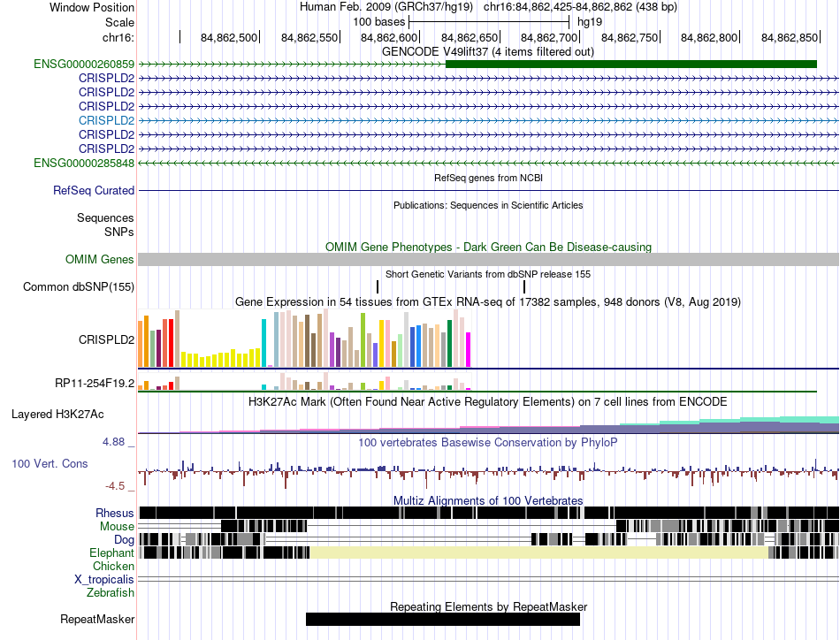
Task: Click the chr16:84,862,425-84,862,862 position text
Action: click(580, 7)
